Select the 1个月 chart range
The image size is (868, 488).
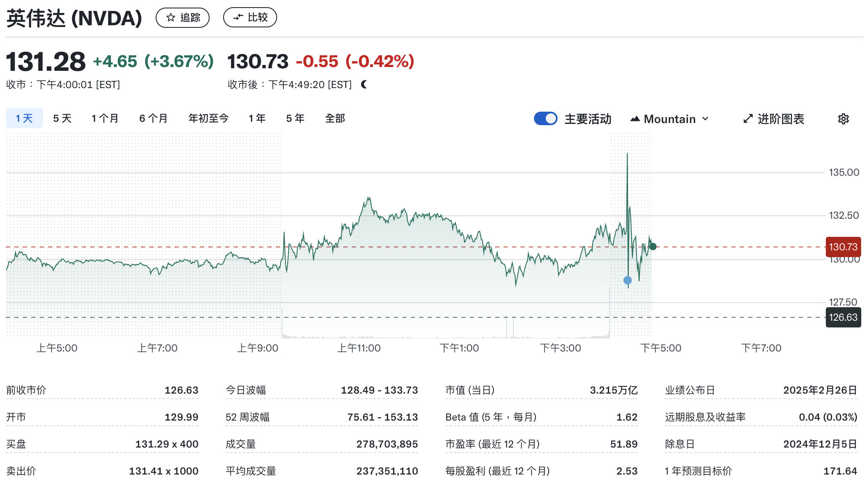(x=104, y=118)
